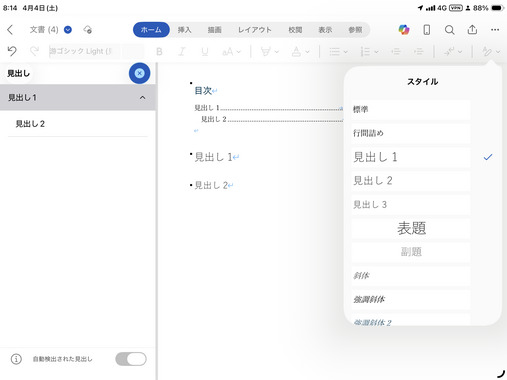
Task: Apply the 強調斜体 style
Action: coord(411,299)
